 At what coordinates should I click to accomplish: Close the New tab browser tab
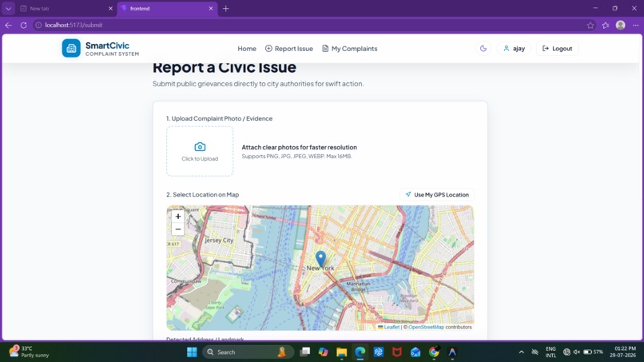(110, 8)
